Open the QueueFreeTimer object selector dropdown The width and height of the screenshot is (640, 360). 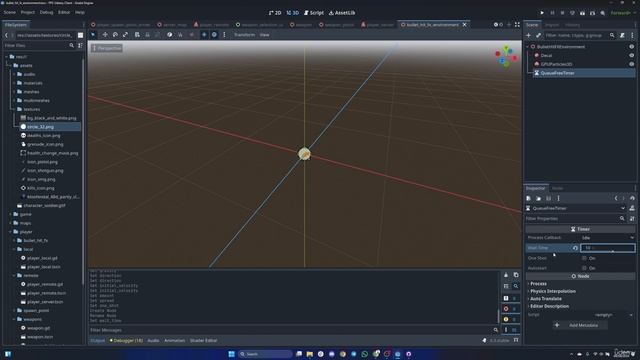click(575, 208)
